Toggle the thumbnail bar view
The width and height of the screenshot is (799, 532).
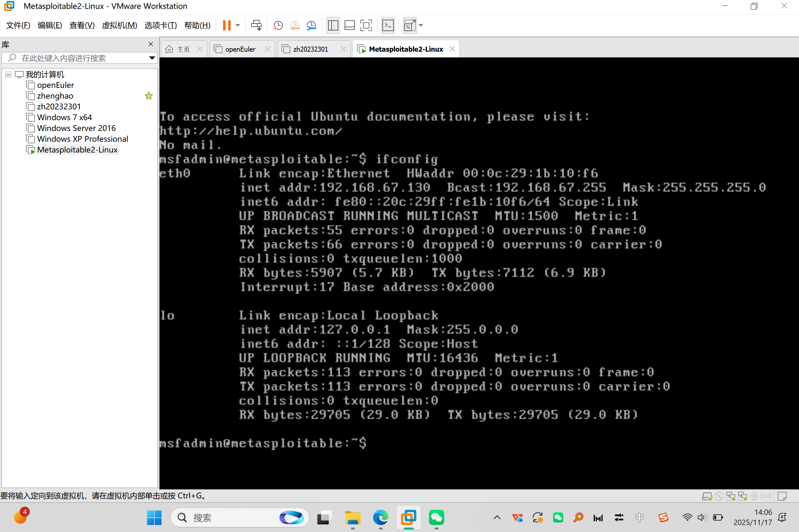pos(349,25)
